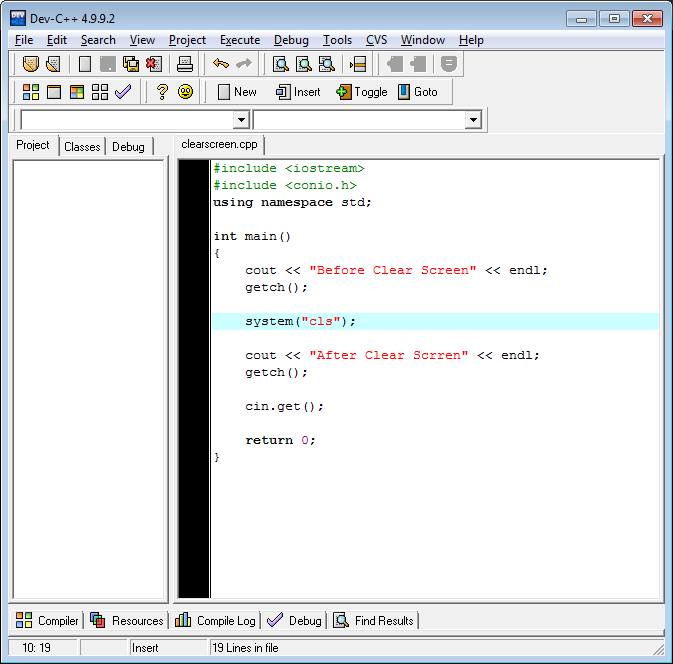Open the Compiler bottom tab
The height and width of the screenshot is (664, 673).
(47, 620)
